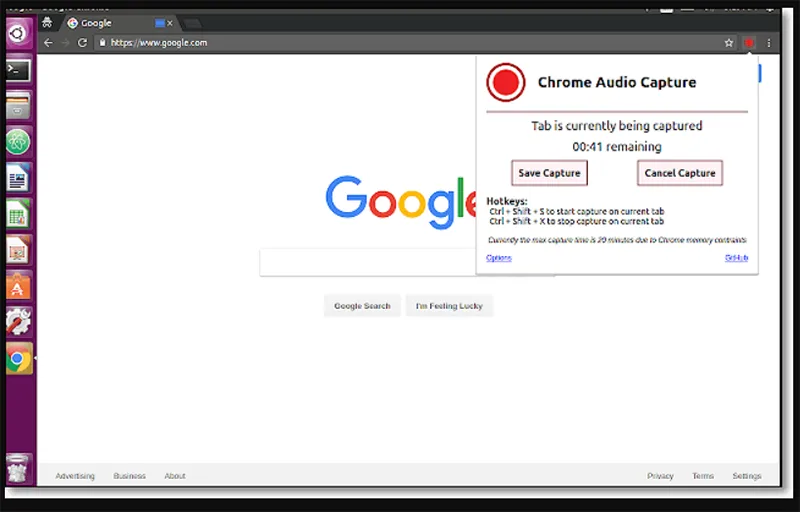The height and width of the screenshot is (512, 800).
Task: Open Trash from the launcher
Action: tap(18, 468)
